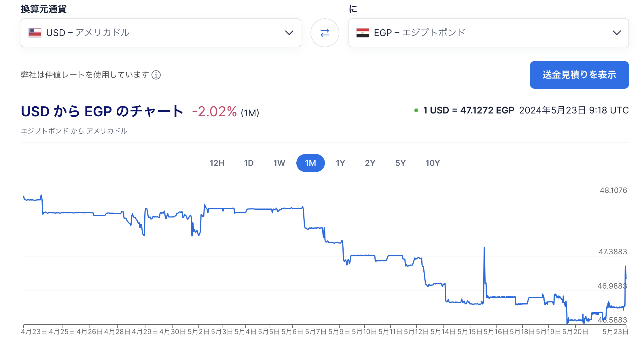
Task: Click the green live rate indicator dot
Action: pyautogui.click(x=416, y=110)
